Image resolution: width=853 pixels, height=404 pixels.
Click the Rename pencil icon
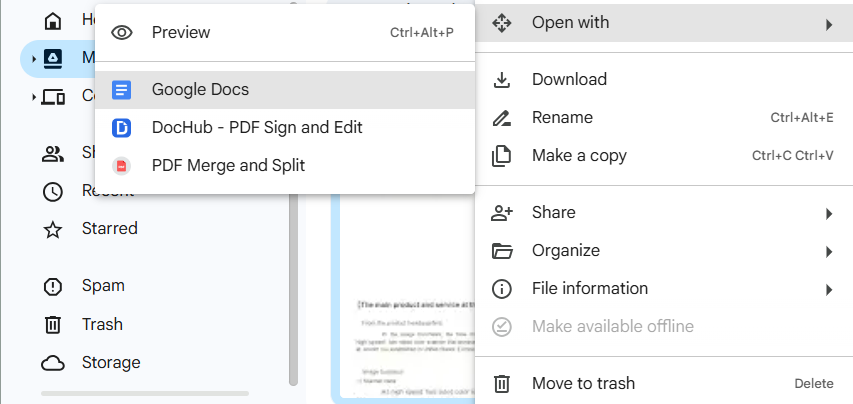(501, 118)
